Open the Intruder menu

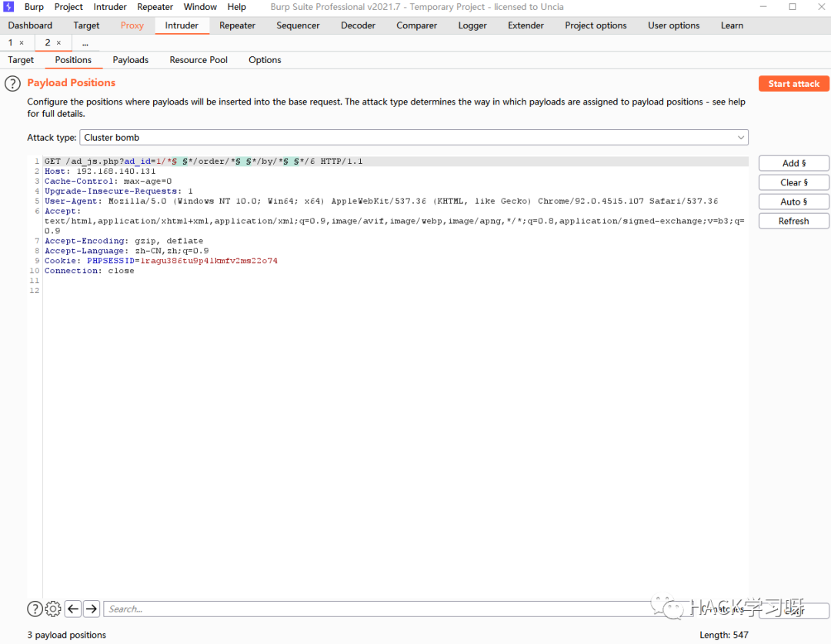pyautogui.click(x=110, y=7)
